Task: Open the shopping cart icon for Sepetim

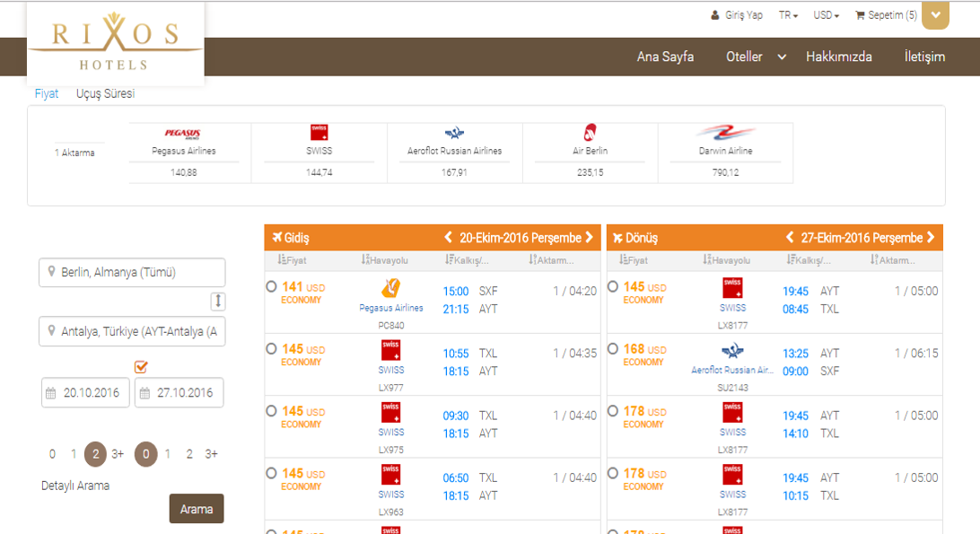Action: click(x=860, y=15)
